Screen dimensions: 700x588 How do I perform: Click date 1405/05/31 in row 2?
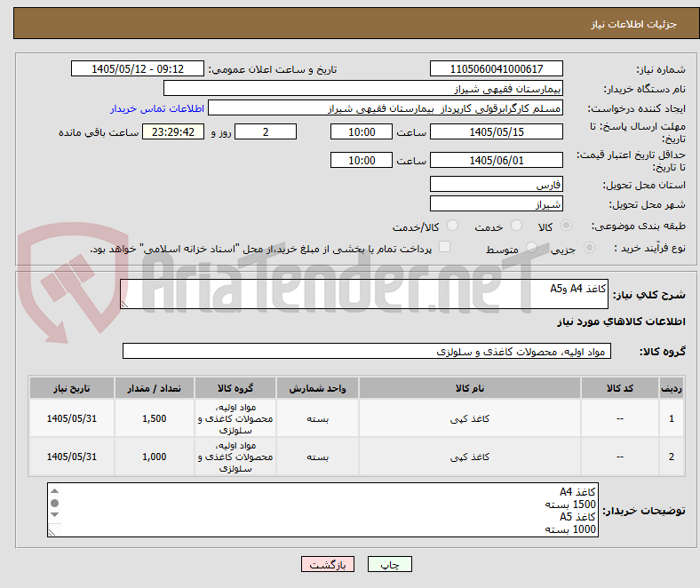point(71,457)
